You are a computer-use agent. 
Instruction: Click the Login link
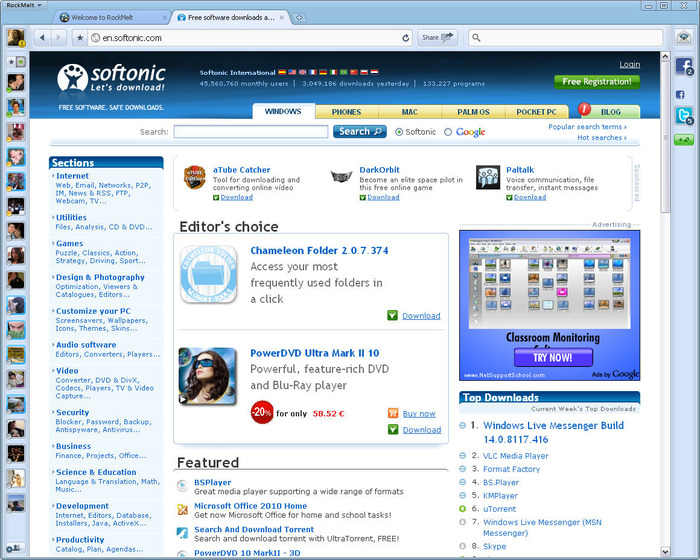[629, 64]
